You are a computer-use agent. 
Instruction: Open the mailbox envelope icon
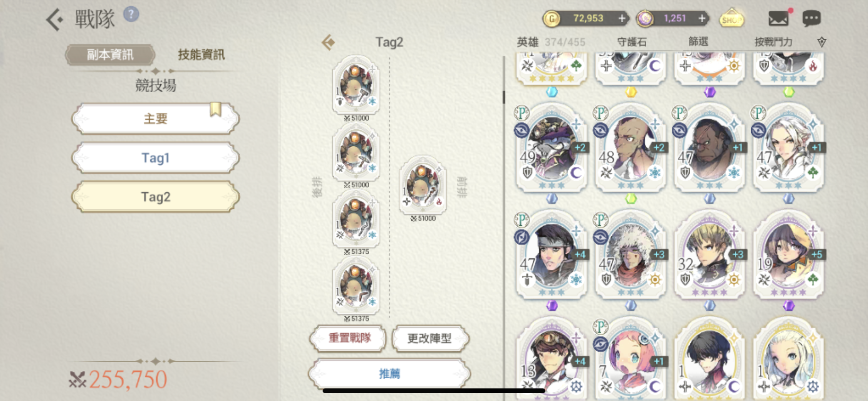779,18
